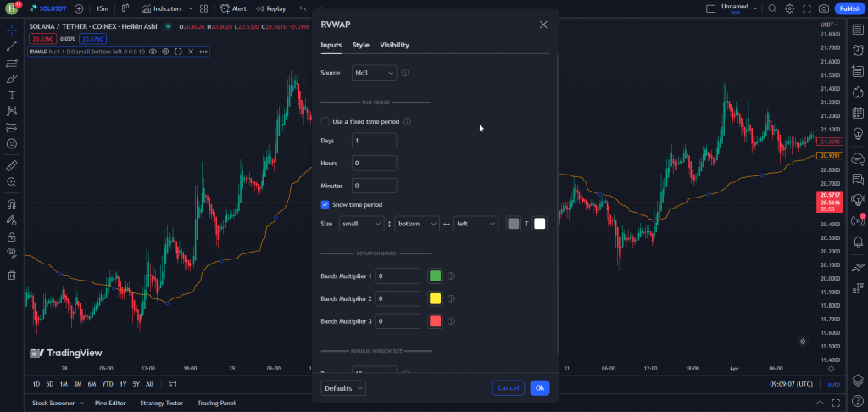Viewport: 868px width, 412px height.
Task: Take a snapshot with camera icon
Action: (824, 8)
